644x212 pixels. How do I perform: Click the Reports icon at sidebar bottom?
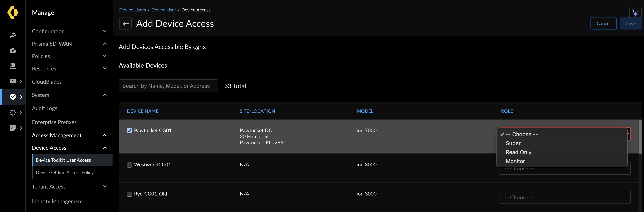point(12,128)
